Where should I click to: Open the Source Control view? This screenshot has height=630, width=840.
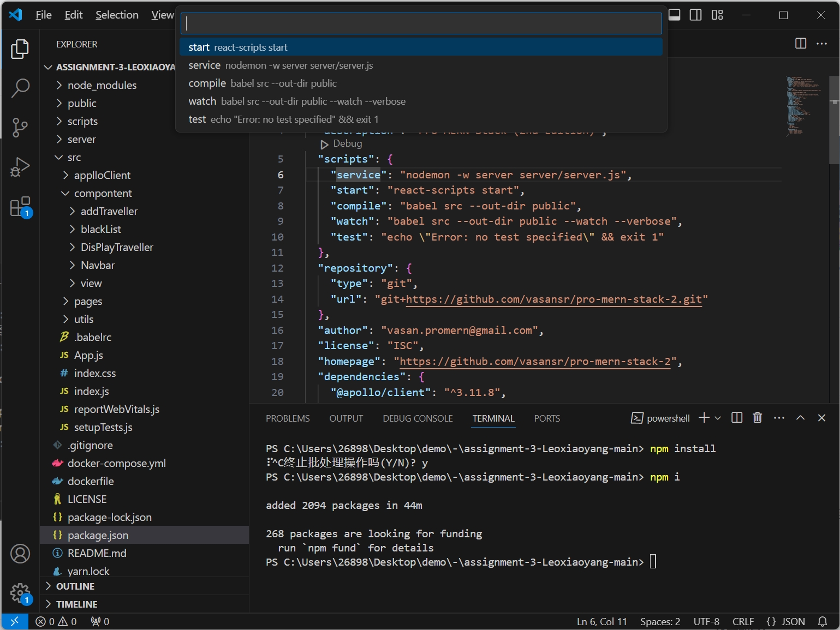20,127
